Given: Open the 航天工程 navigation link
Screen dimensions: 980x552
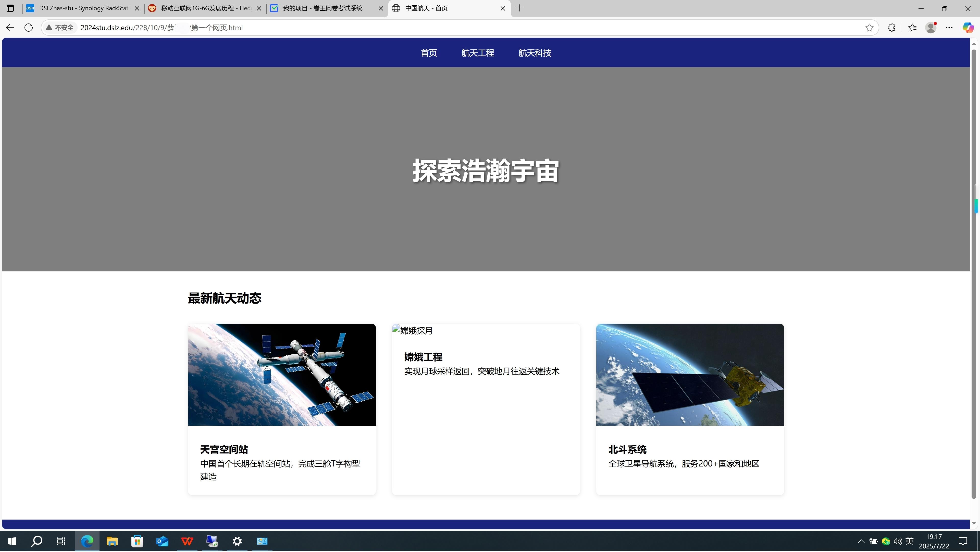Looking at the screenshot, I should (x=478, y=53).
